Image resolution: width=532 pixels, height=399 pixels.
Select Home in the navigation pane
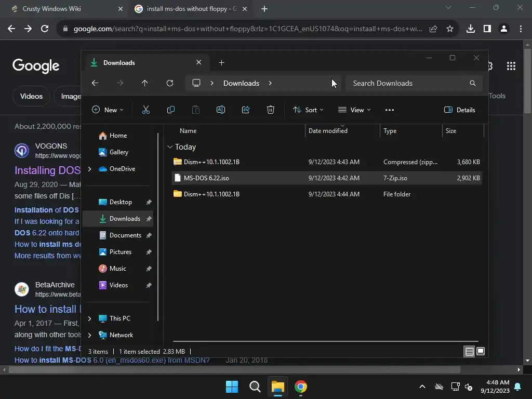point(117,136)
